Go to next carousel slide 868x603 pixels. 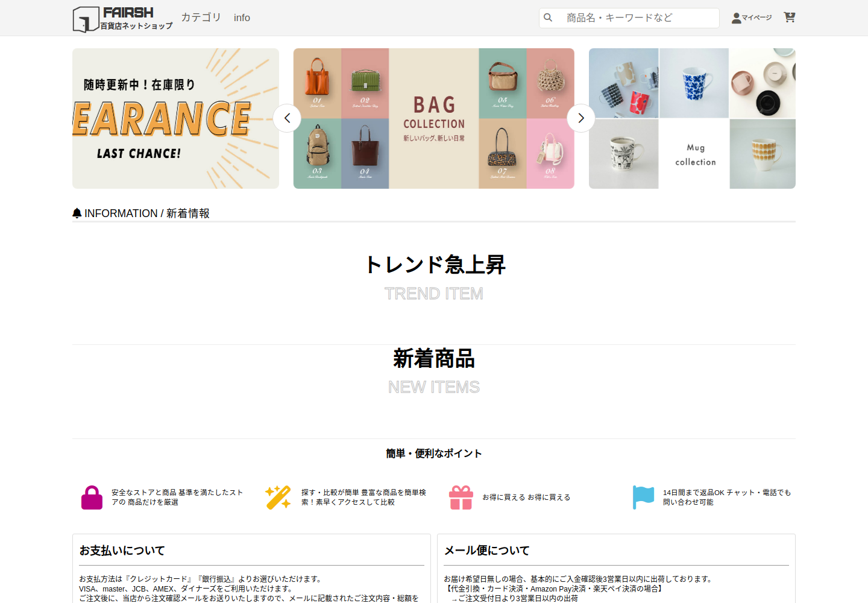coord(581,118)
